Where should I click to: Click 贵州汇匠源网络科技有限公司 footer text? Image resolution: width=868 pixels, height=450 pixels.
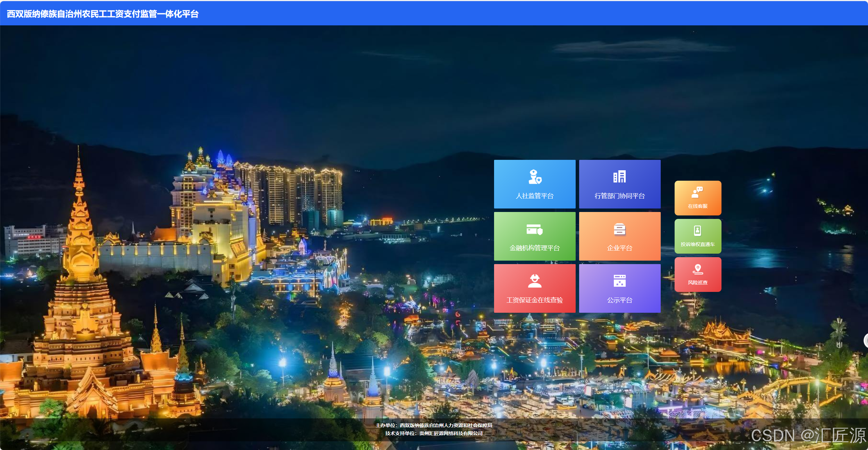point(451,434)
